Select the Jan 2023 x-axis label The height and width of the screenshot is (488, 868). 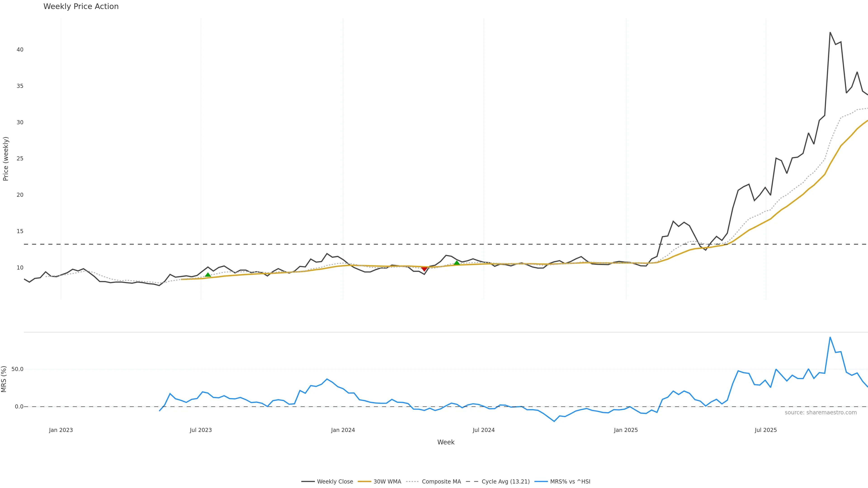pos(61,430)
